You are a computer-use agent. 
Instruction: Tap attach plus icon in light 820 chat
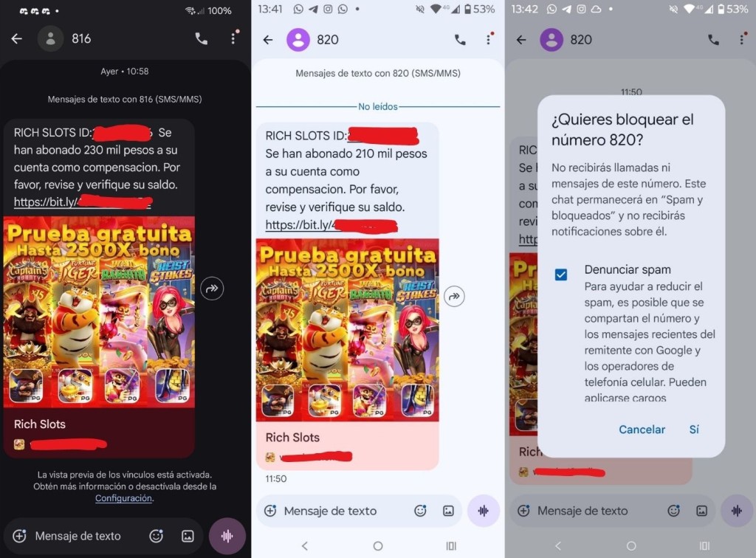270,511
